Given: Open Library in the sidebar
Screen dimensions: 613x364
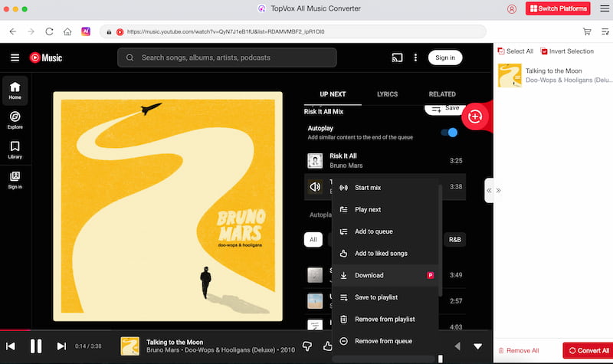Looking at the screenshot, I should [15, 150].
